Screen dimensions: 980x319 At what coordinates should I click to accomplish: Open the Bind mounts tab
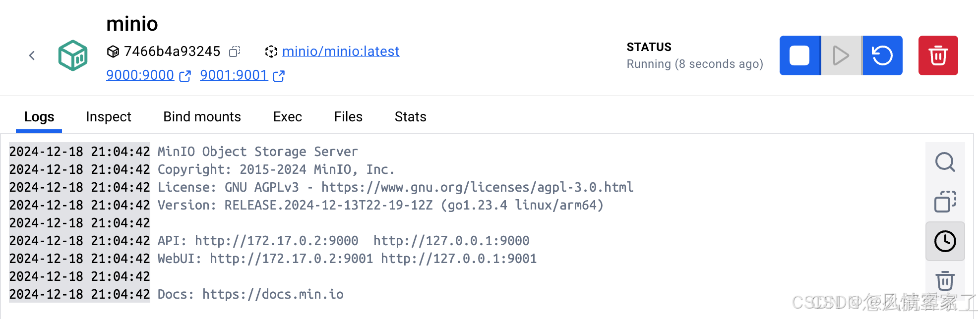pos(202,117)
